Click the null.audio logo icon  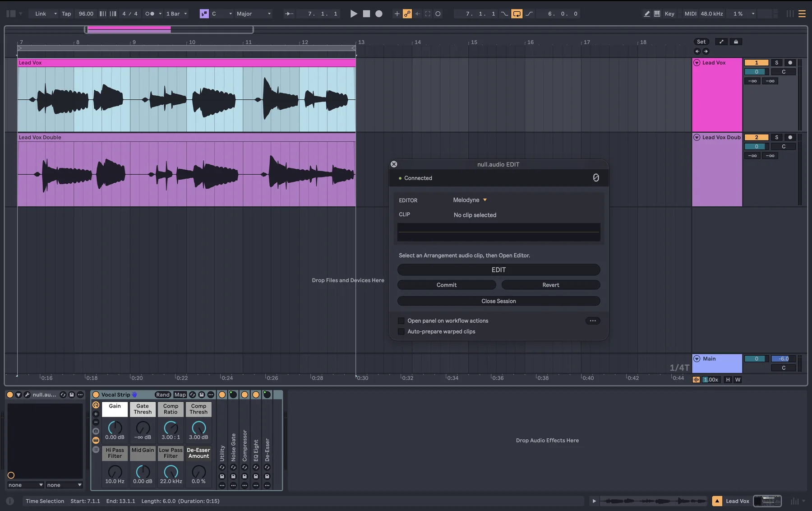pyautogui.click(x=596, y=178)
